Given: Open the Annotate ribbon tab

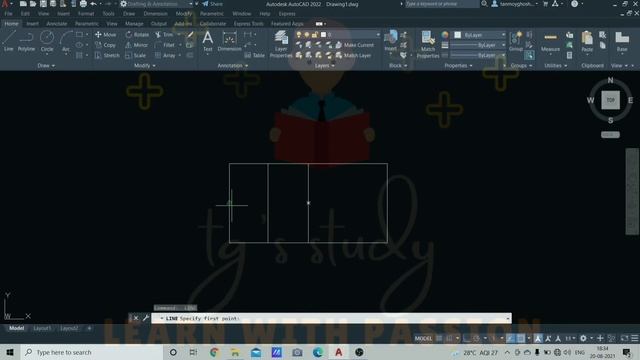Looking at the screenshot, I should pyautogui.click(x=56, y=24).
